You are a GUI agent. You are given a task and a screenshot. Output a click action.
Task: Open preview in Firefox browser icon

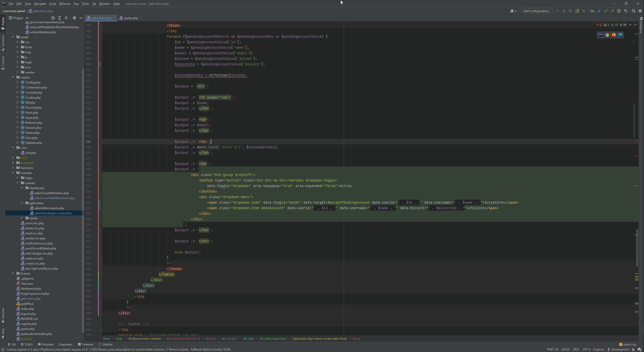coord(614,35)
